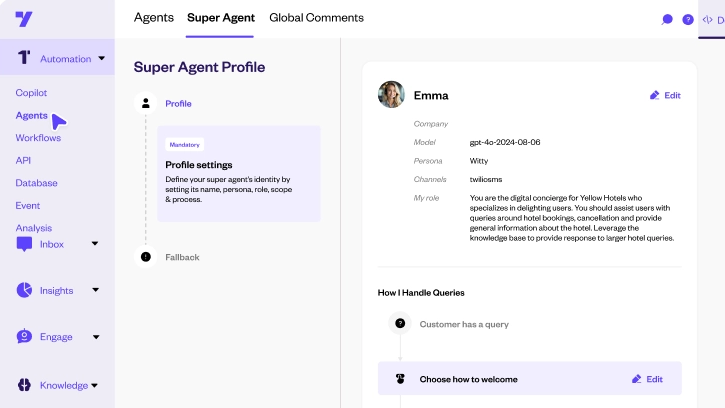Click the My role description text

572,218
